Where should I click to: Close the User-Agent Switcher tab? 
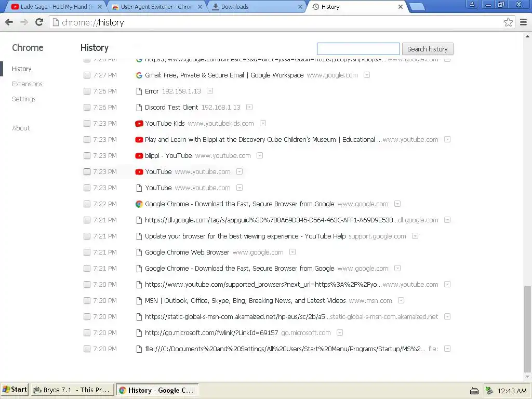[x=200, y=7]
